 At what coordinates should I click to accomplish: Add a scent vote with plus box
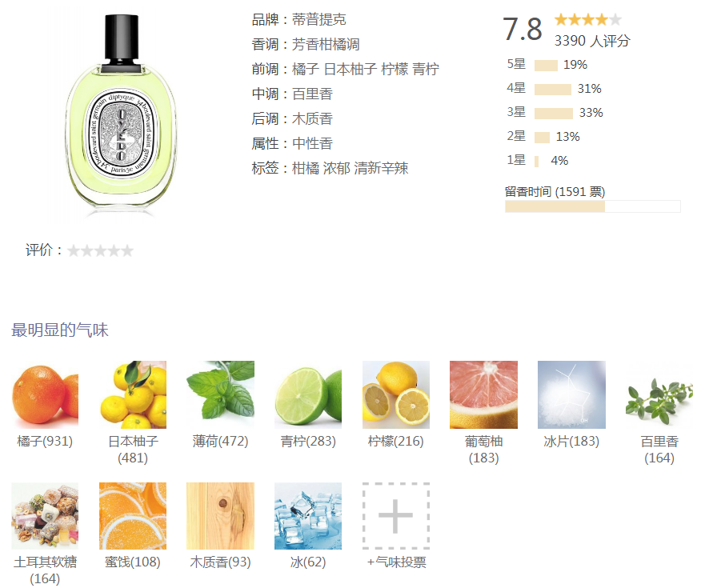coord(395,516)
